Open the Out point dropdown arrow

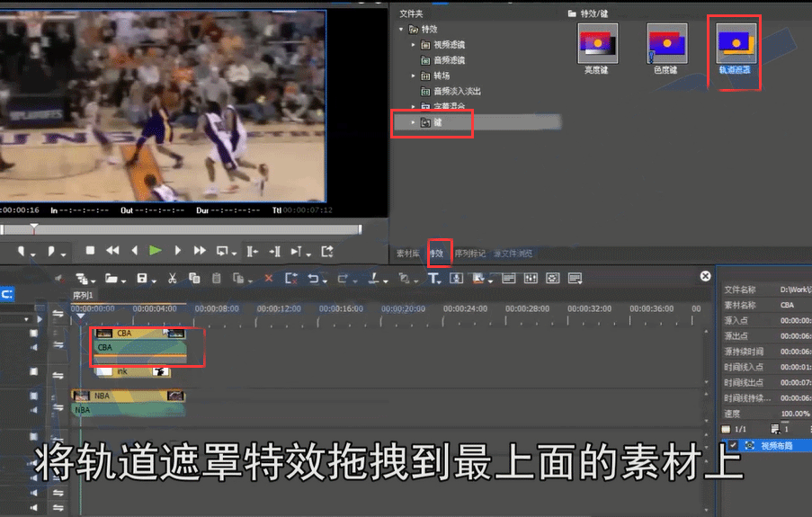click(x=63, y=254)
